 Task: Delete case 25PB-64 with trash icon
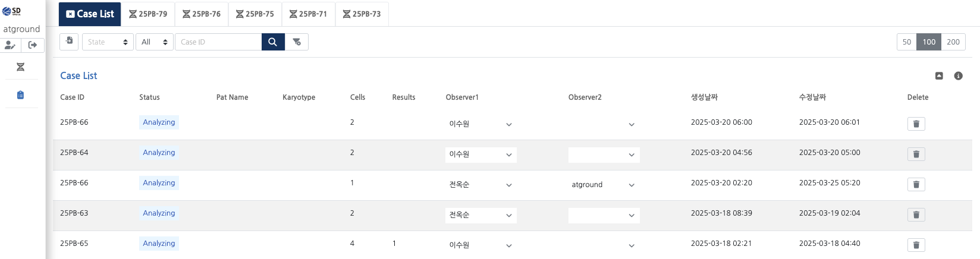(916, 154)
